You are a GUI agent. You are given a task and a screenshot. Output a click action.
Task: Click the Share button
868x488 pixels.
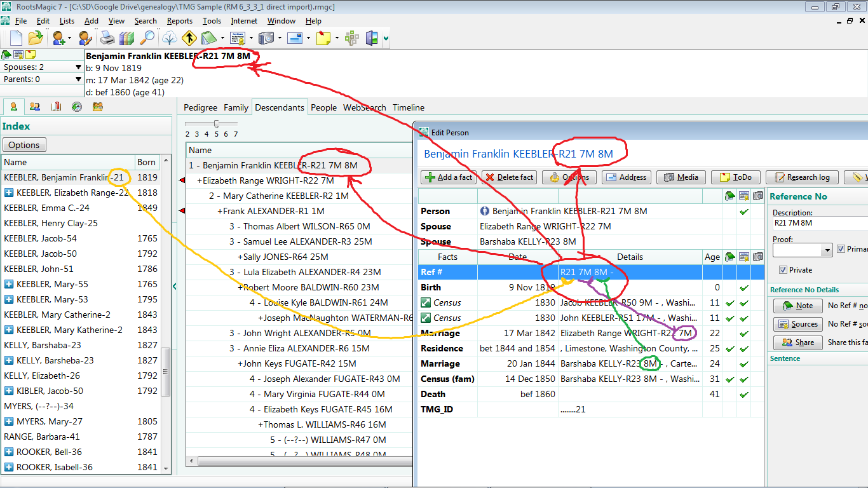tap(797, 342)
